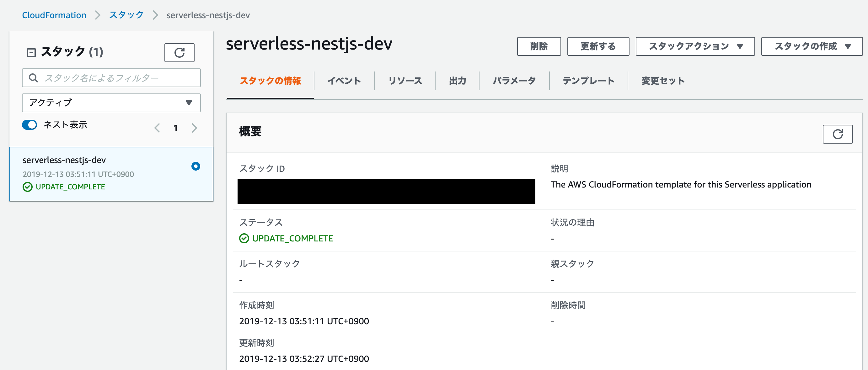
Task: Switch to the リソース tab
Action: click(405, 81)
